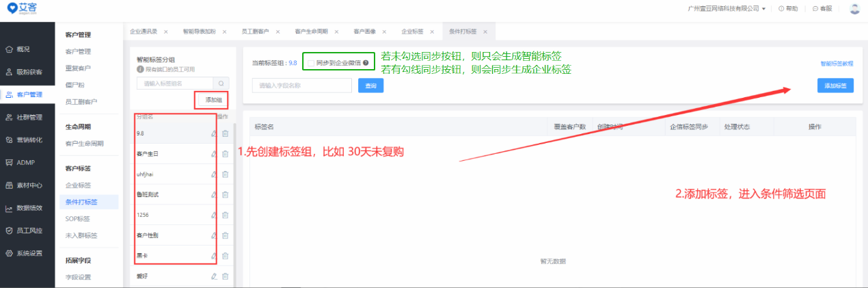Select SOP标签 in the submenu
The image size is (868, 288).
(x=77, y=219)
